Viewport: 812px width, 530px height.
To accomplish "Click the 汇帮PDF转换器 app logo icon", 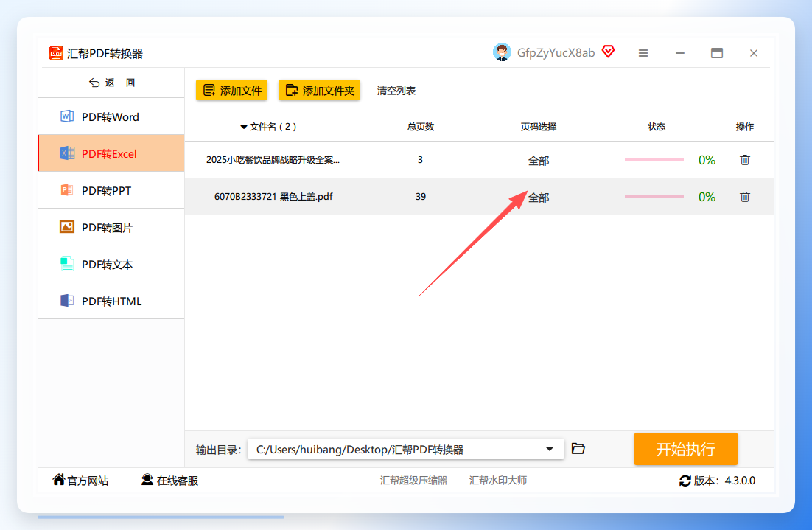I will point(55,53).
